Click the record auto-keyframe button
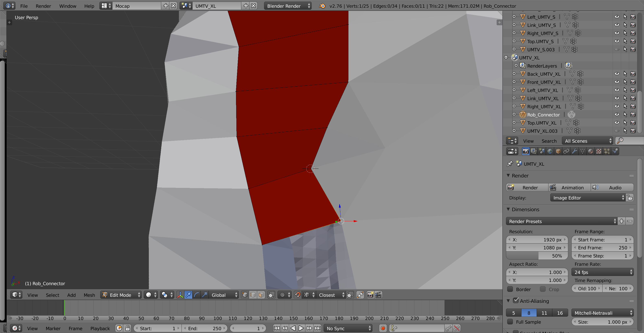The height and width of the screenshot is (333, 644). (x=383, y=328)
